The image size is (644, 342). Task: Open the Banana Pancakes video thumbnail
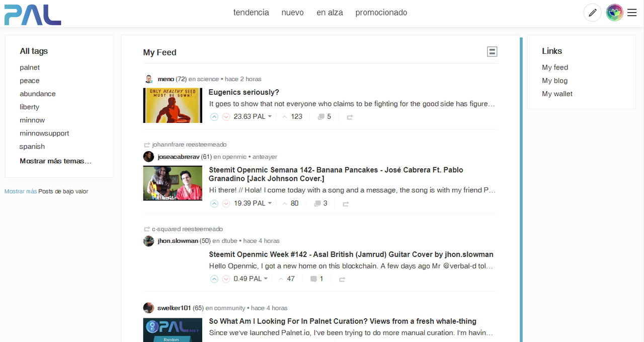[173, 183]
